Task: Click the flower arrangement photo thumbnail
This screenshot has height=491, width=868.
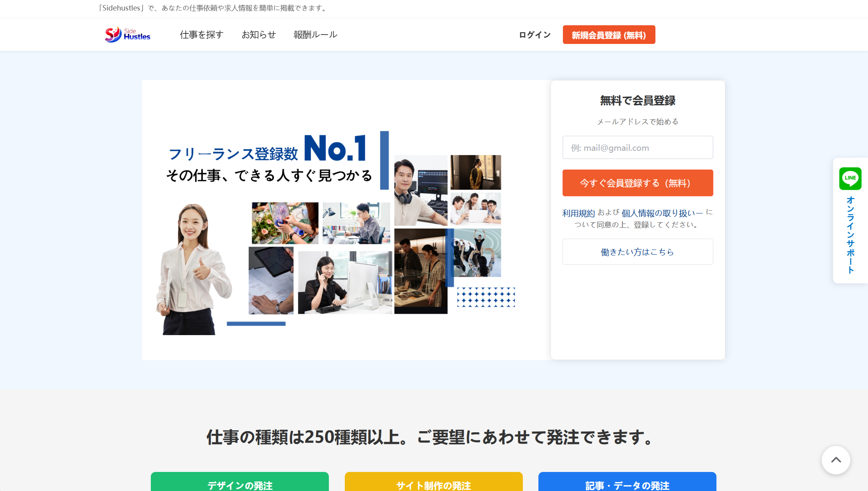Action: click(x=285, y=223)
